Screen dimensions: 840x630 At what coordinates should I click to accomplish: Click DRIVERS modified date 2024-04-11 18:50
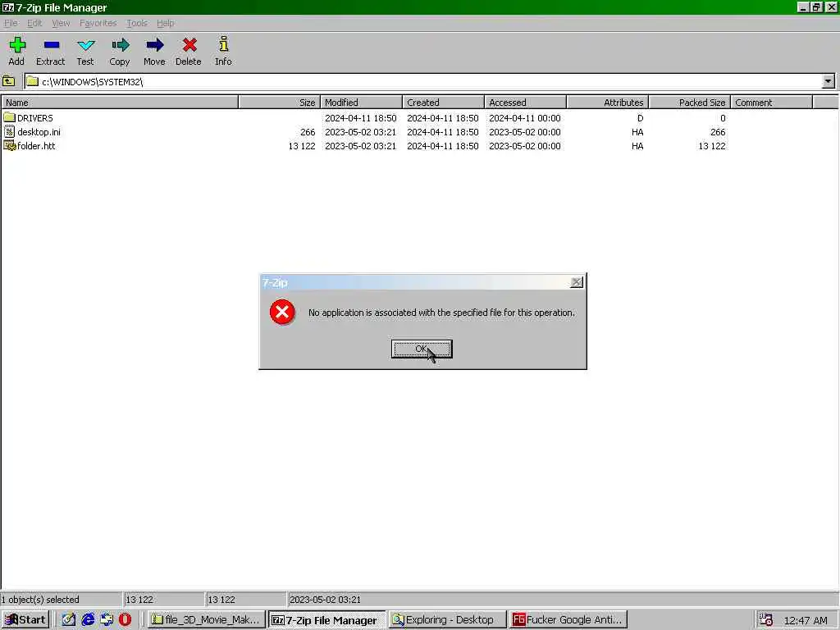point(361,118)
